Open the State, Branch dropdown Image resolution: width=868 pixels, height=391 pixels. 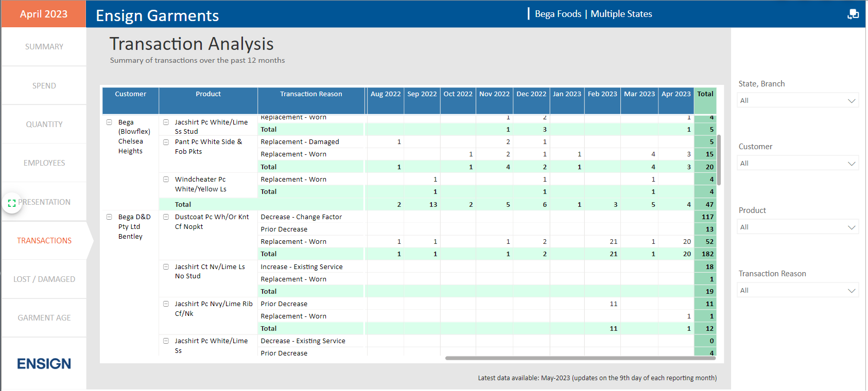pos(797,101)
